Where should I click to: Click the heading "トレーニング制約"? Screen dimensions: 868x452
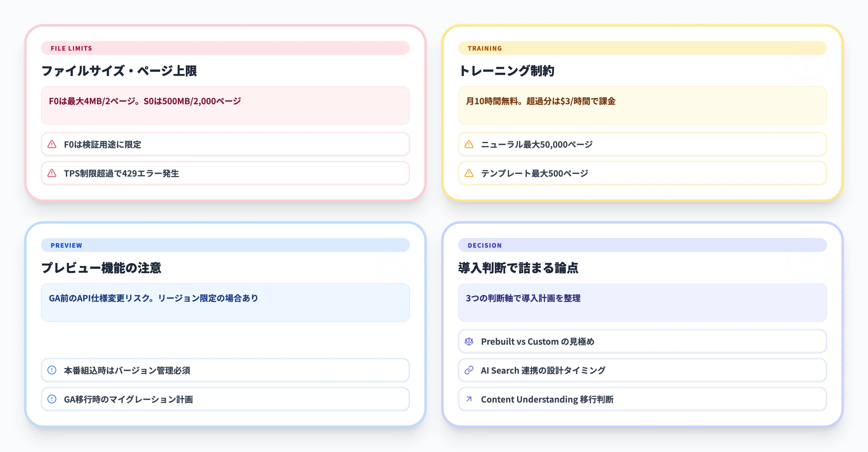point(508,71)
